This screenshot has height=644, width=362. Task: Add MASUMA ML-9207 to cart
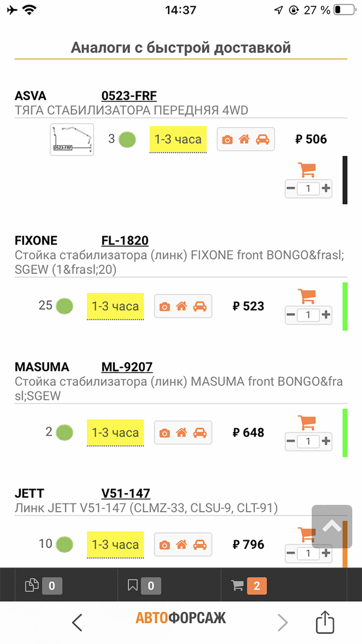307,422
